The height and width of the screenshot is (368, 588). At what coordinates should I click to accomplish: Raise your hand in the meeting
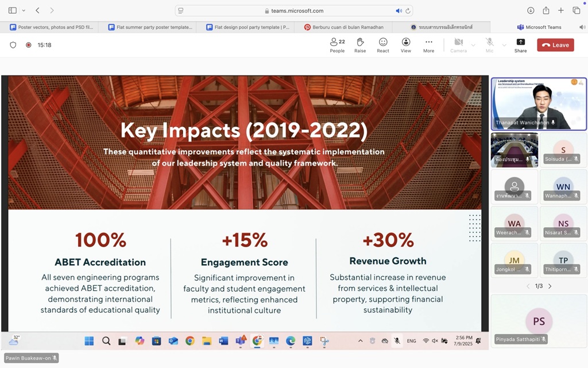pos(360,45)
